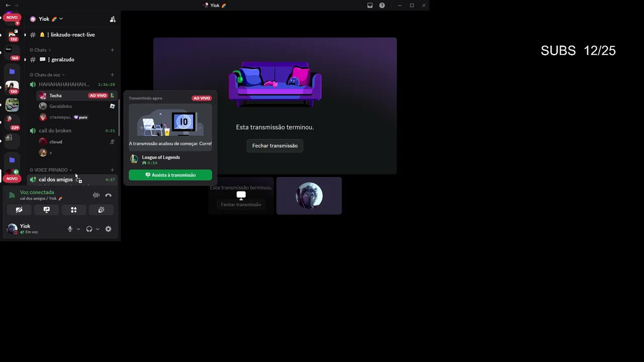The height and width of the screenshot is (362, 644).
Task: Click the League of Legends game title
Action: [161, 157]
